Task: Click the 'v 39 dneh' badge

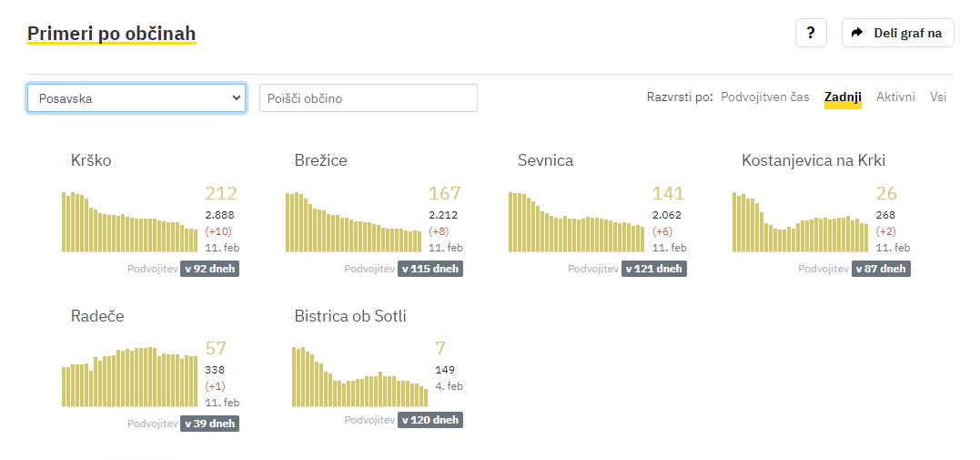Action: pyautogui.click(x=209, y=424)
